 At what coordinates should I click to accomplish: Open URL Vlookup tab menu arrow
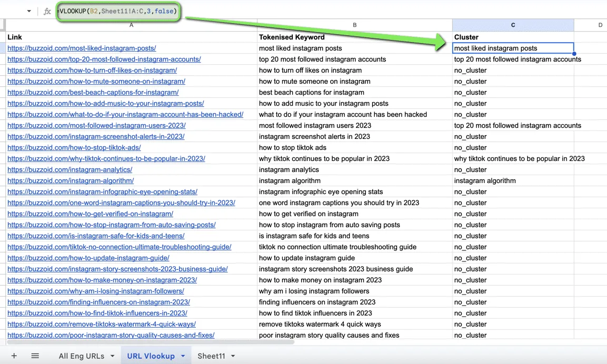183,356
